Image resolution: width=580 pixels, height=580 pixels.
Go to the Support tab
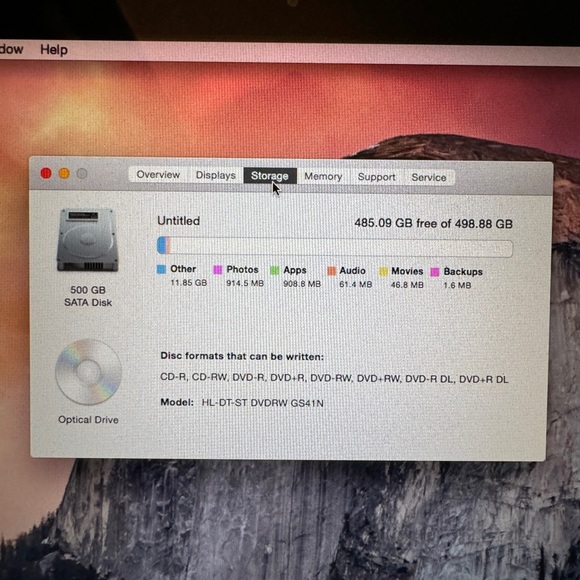pyautogui.click(x=377, y=177)
